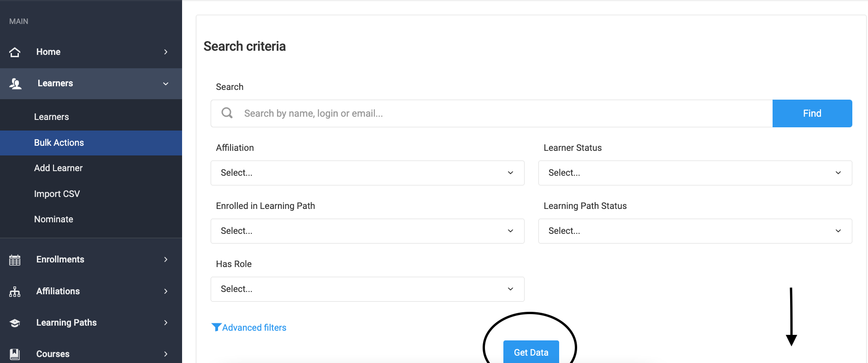
Task: Open the Enrolled in Learning Path dropdown
Action: 367,231
